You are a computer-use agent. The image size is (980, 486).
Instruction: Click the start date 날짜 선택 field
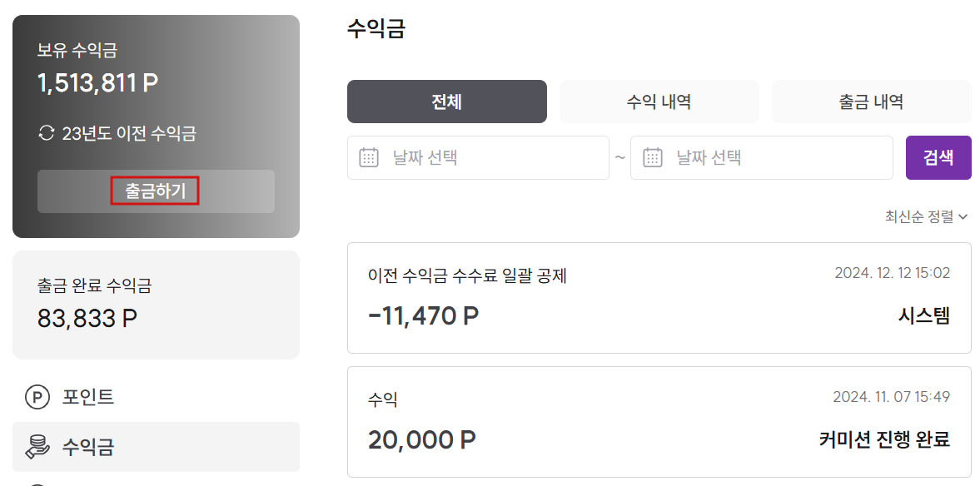pyautogui.click(x=478, y=157)
